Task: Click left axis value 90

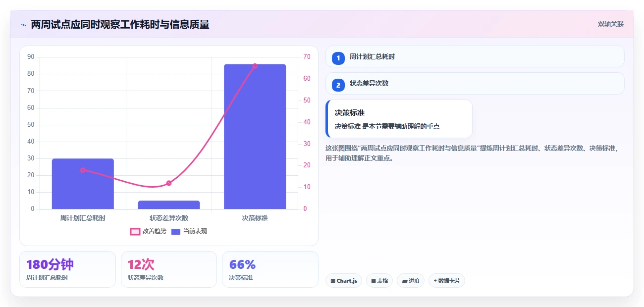Action: tap(31, 57)
